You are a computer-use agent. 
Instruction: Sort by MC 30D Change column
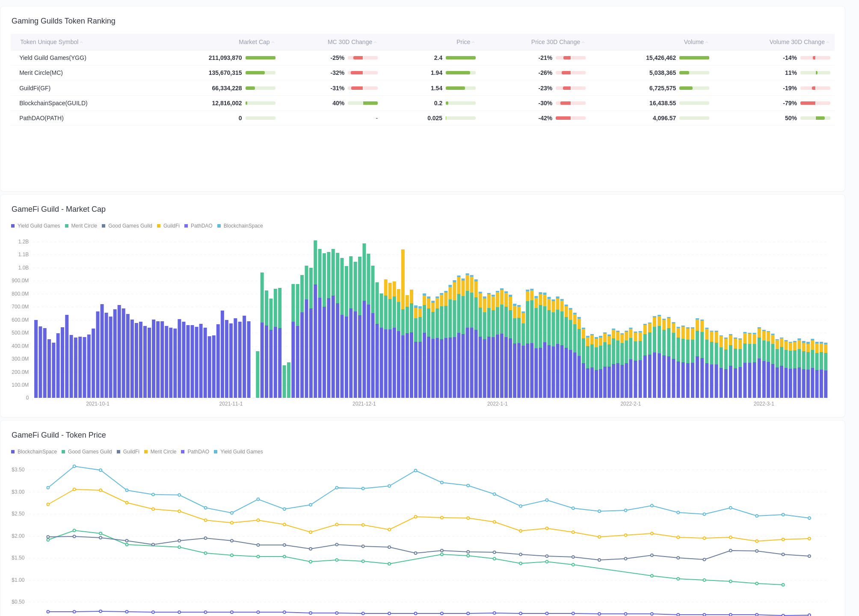[x=349, y=42]
